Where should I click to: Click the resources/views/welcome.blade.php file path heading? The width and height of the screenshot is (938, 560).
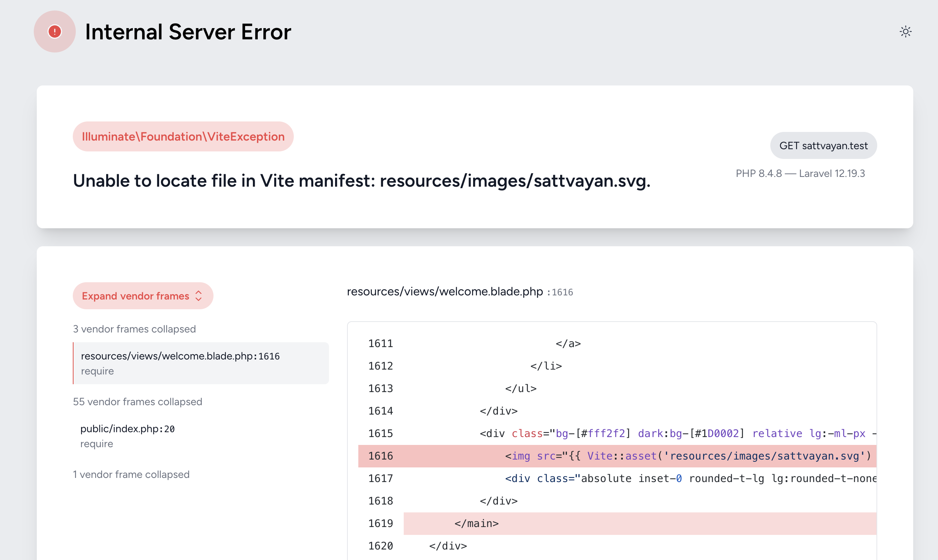445,291
